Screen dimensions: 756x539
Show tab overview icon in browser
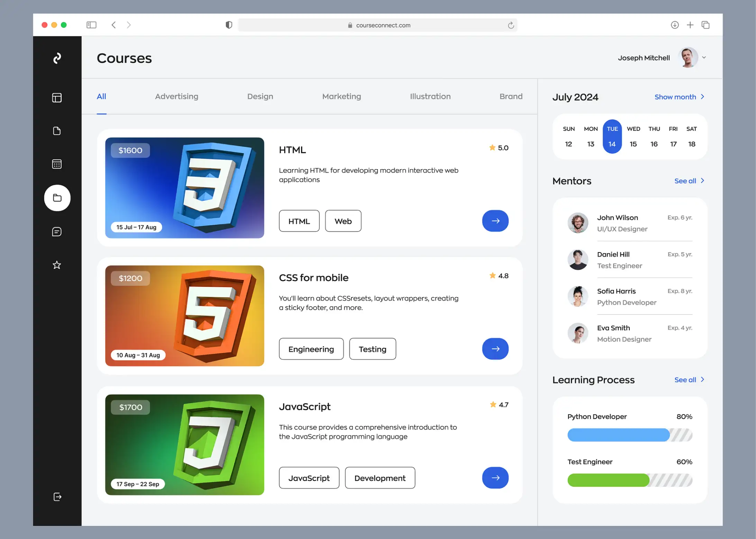(705, 25)
